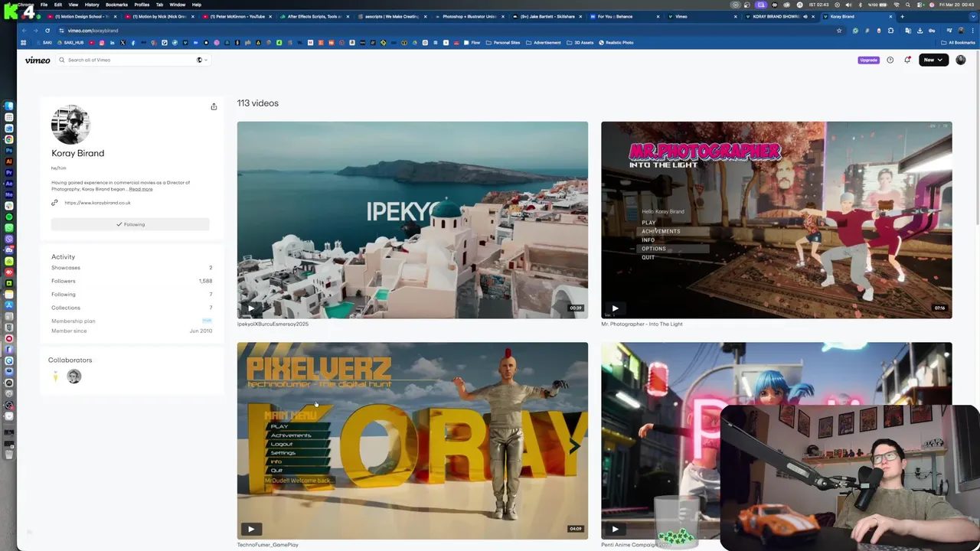Open the Followers activity row

coord(132,281)
